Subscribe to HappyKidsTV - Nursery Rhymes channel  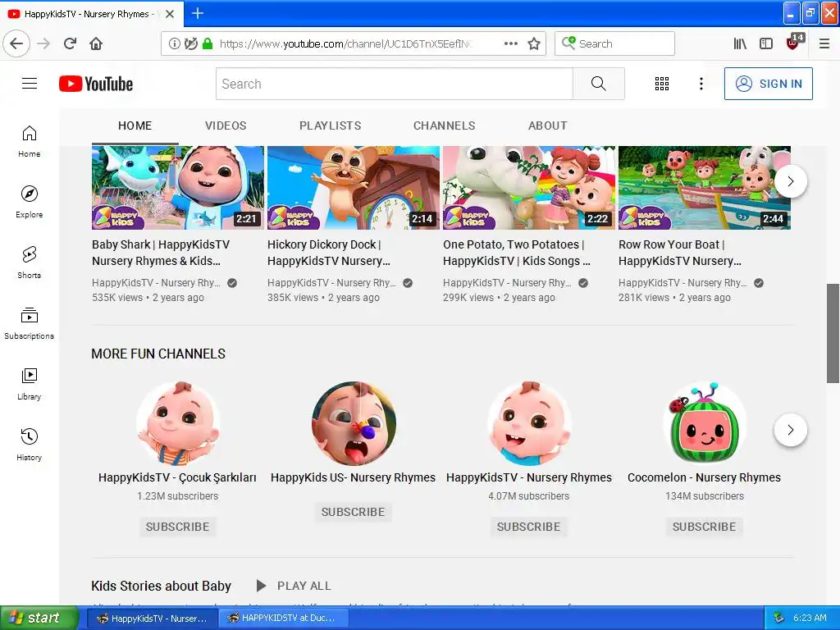[528, 527]
